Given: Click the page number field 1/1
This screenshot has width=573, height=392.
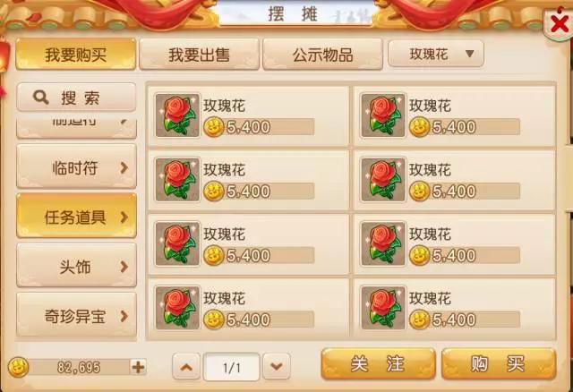Looking at the screenshot, I should pos(231,367).
